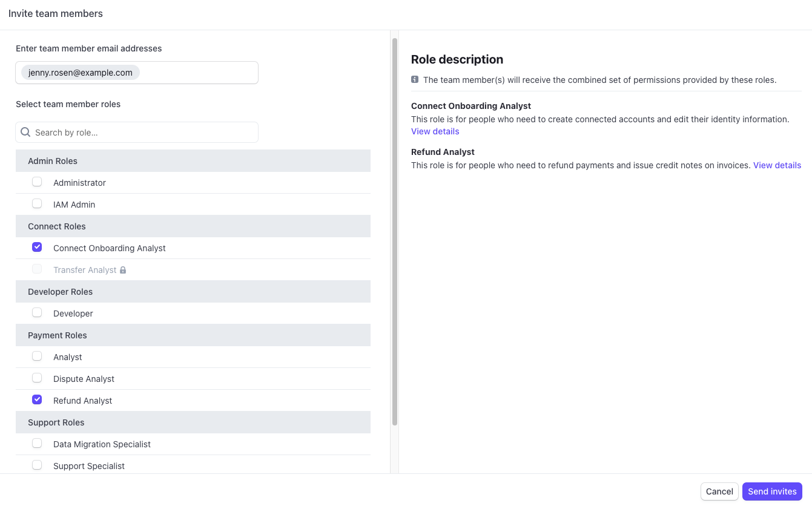Open View details for Connect Onboarding Analyst

pyautogui.click(x=435, y=131)
